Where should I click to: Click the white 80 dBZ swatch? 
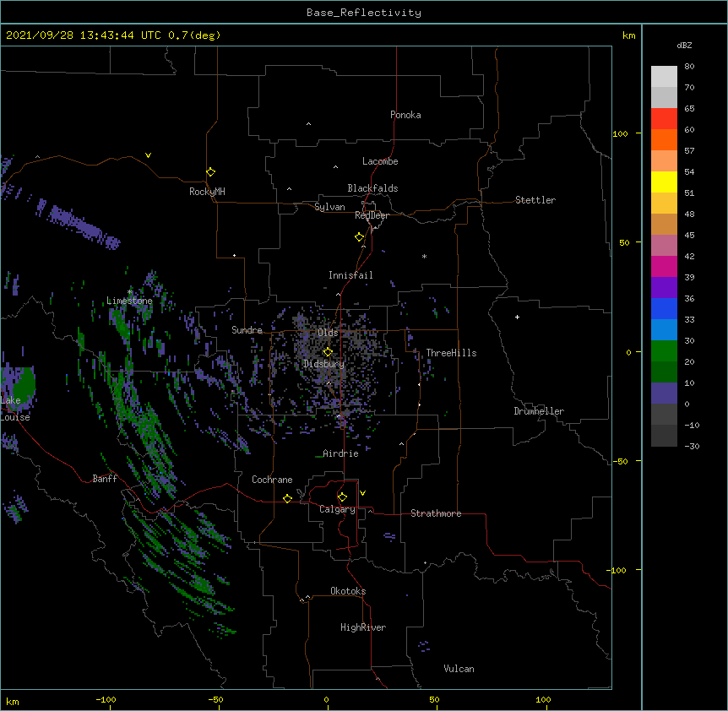[x=664, y=76]
